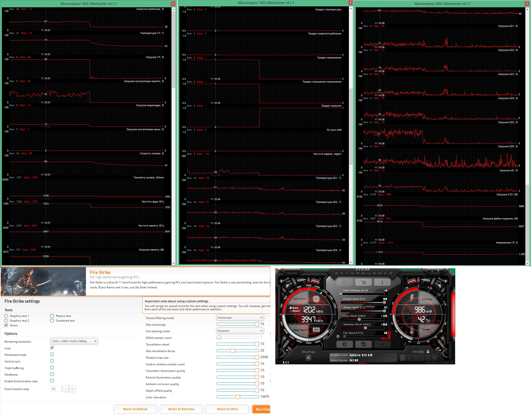
Task: Click the Reset to Ultra button
Action: coord(227,409)
